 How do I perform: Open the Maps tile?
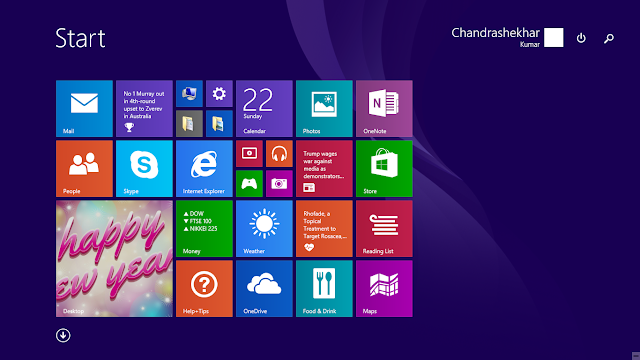384,289
